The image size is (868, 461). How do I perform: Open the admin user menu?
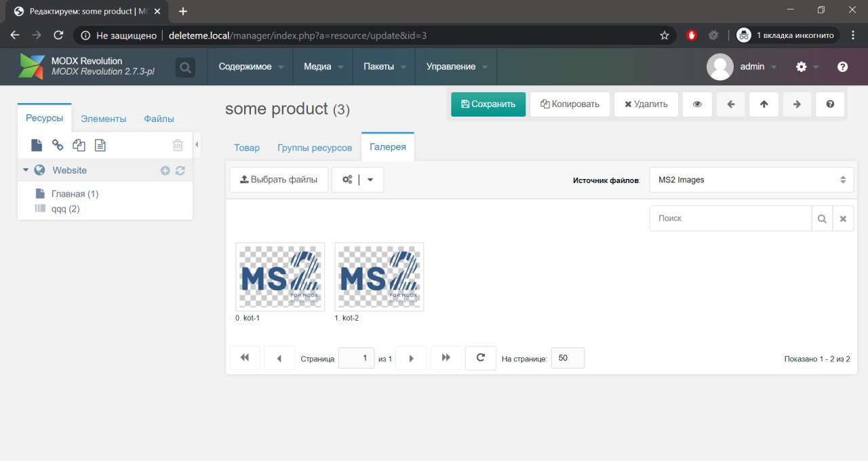(x=758, y=66)
